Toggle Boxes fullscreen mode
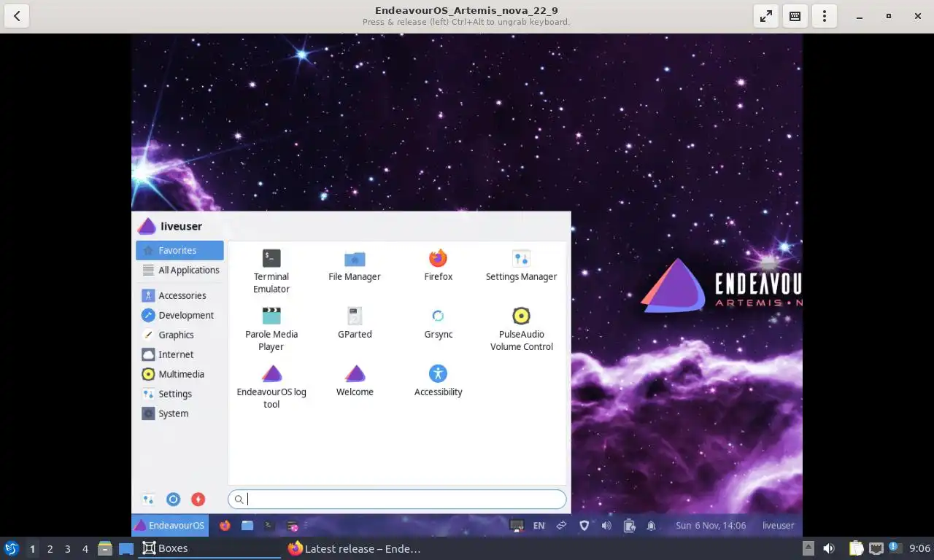Image resolution: width=934 pixels, height=560 pixels. click(766, 16)
